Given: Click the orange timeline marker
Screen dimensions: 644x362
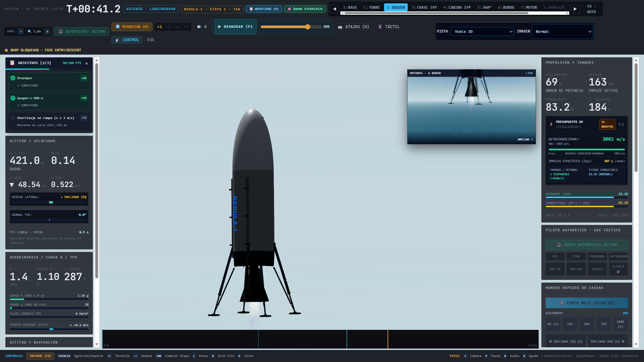Looking at the screenshot, I should 388,339.
